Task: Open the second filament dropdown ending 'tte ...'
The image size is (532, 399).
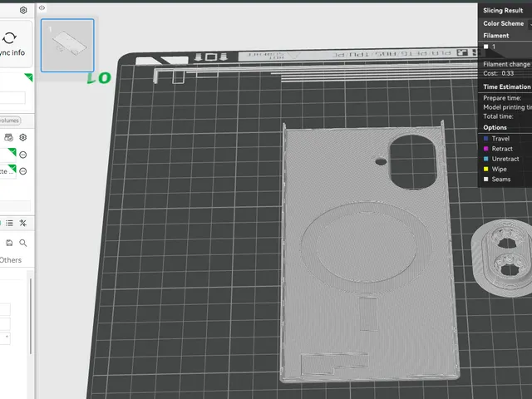Action: point(7,171)
